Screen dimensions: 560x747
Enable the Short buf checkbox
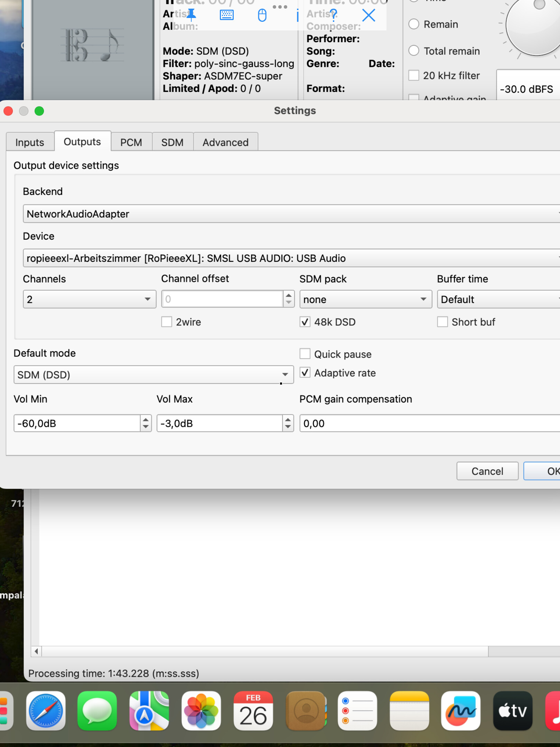click(x=442, y=322)
